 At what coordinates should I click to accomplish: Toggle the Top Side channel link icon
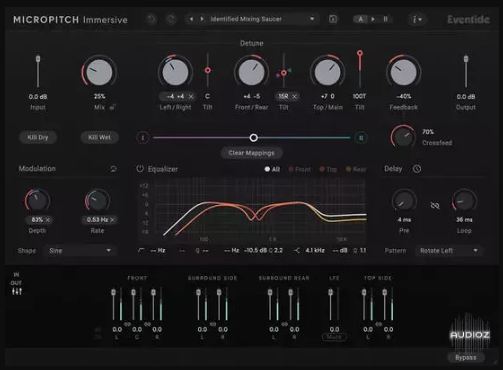click(x=378, y=324)
